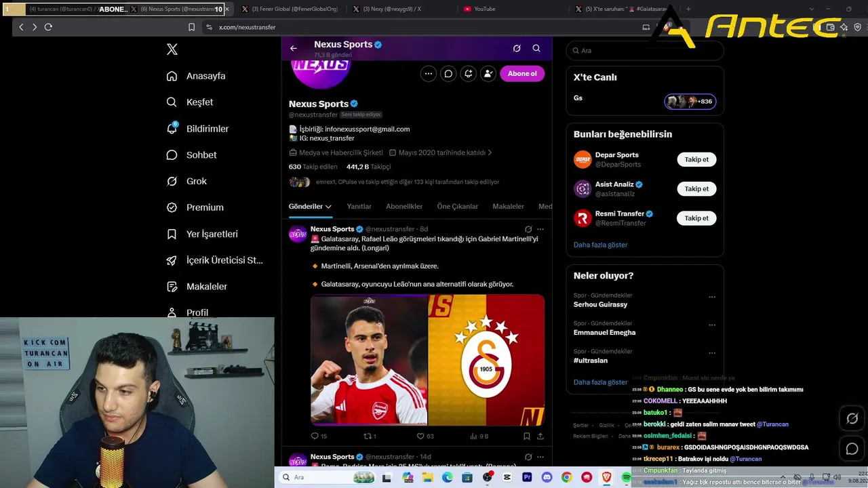Follow Resmi Transfer with Takip et
The image size is (868, 488).
click(x=696, y=218)
